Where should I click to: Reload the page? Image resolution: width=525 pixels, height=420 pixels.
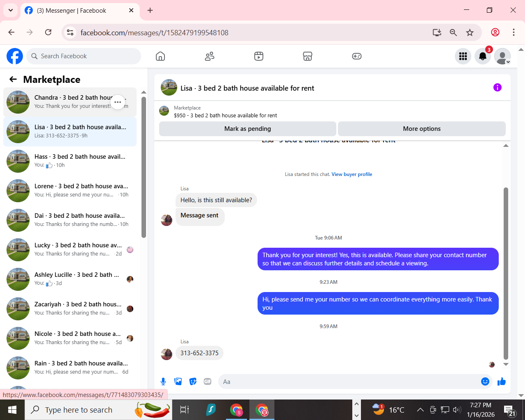coord(48,32)
